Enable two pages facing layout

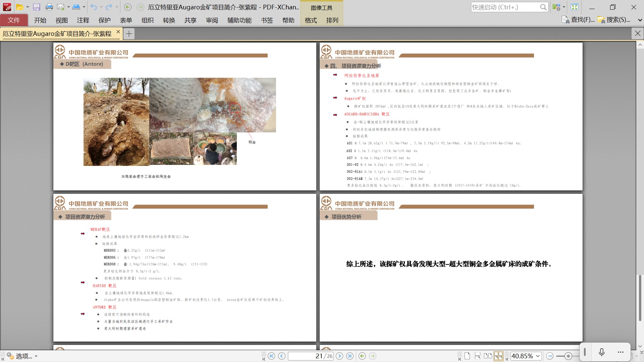tap(488, 356)
